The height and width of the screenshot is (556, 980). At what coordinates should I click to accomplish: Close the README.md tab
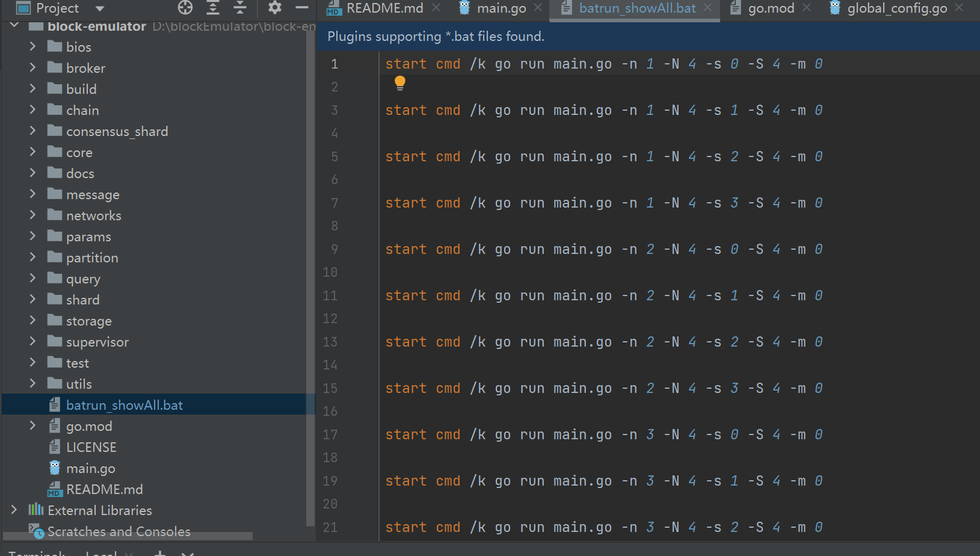[436, 7]
